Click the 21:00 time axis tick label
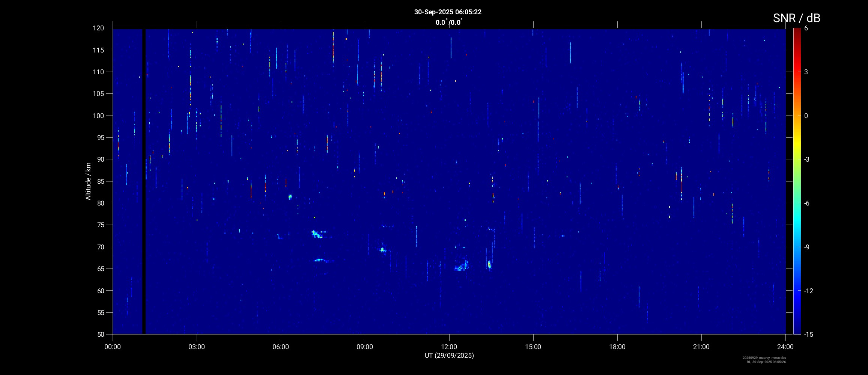This screenshot has height=375, width=868. pyautogui.click(x=701, y=347)
